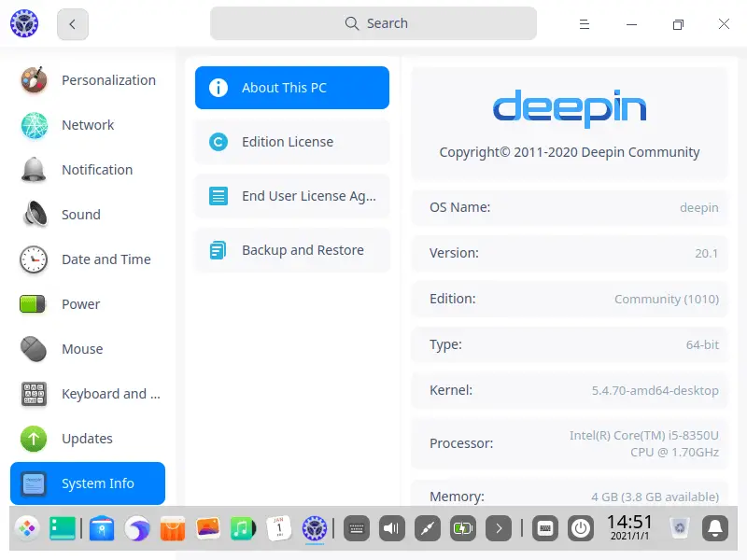Open Updates settings
Viewport: 747px width, 560px height.
(88, 439)
